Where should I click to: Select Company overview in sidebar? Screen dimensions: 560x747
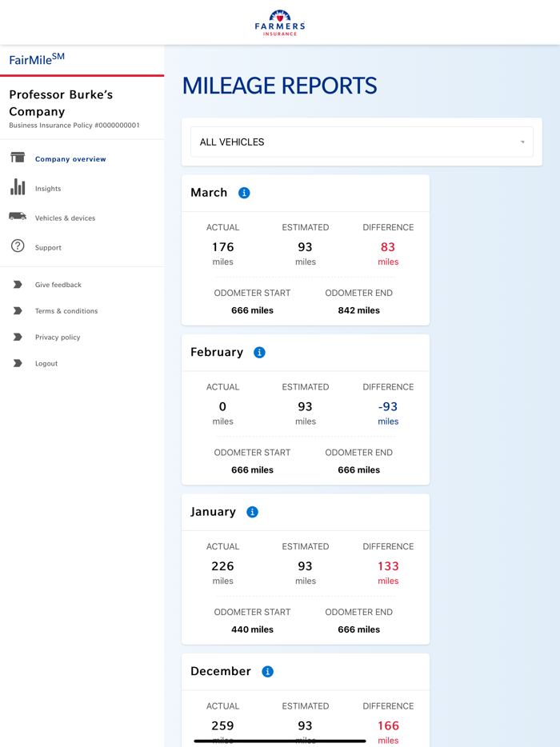[x=70, y=159]
